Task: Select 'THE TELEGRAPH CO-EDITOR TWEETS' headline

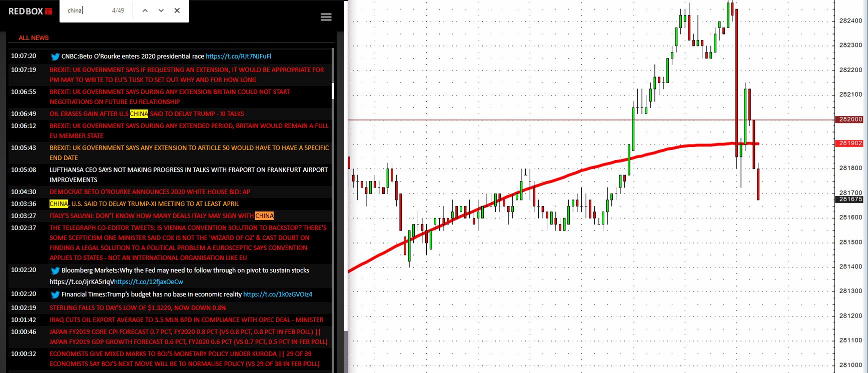Action: pos(188,242)
